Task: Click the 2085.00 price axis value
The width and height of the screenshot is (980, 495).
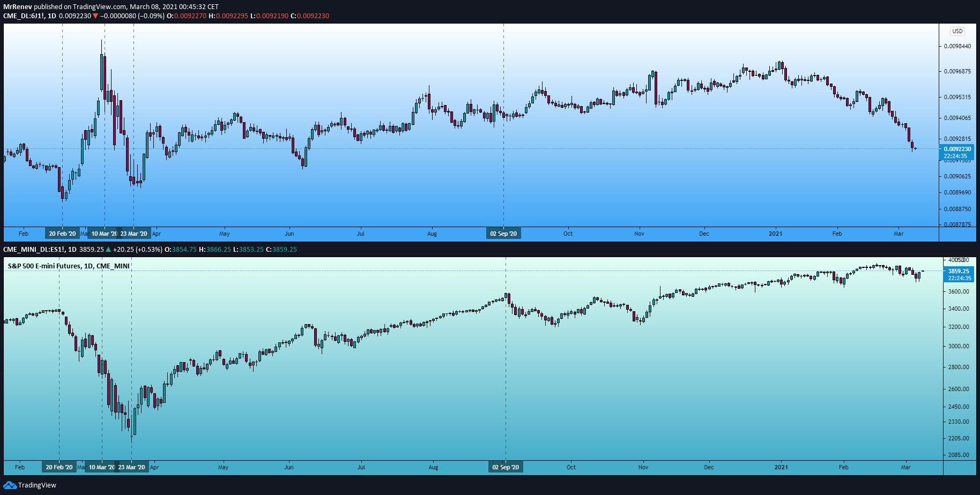Action: pos(959,455)
